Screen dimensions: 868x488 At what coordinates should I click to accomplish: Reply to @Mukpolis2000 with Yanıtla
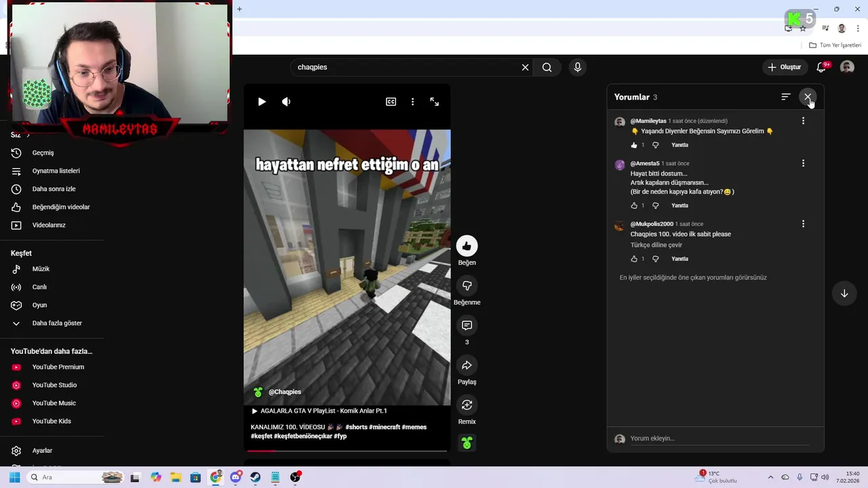pos(679,259)
